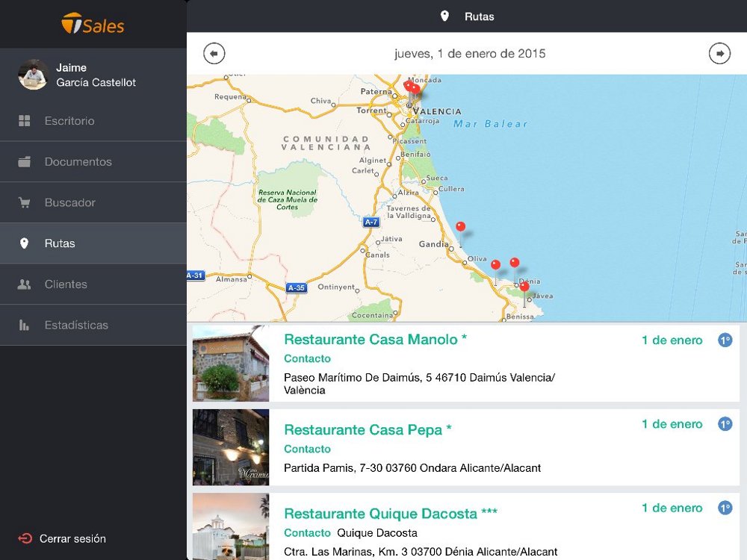This screenshot has height=560, width=747.
Task: Click the Cullera label on map
Action: [x=451, y=189]
